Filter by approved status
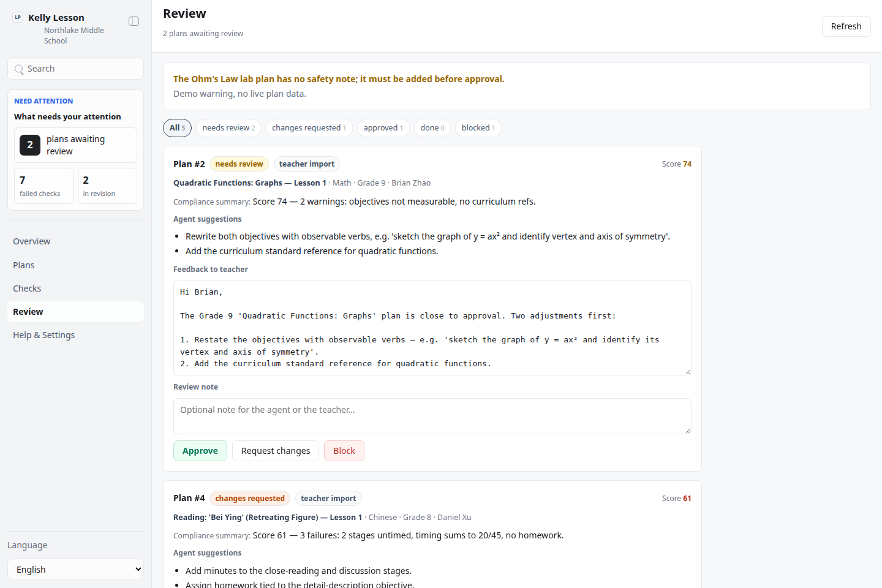The width and height of the screenshot is (882, 588). (383, 128)
